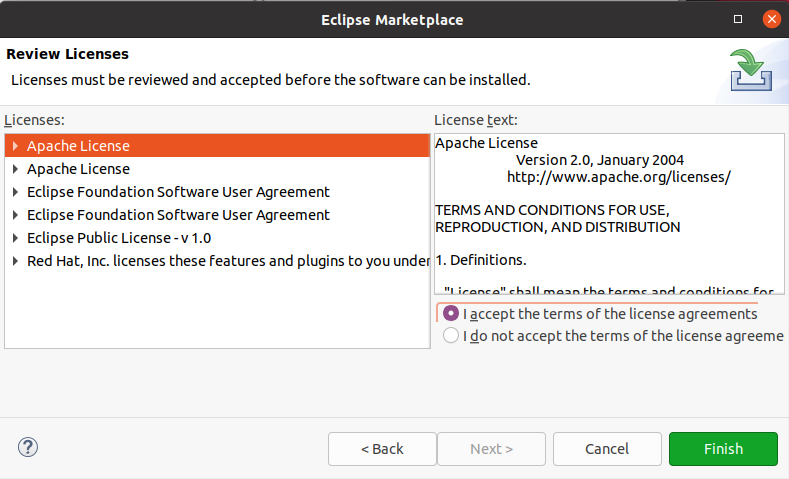The width and height of the screenshot is (789, 479).
Task: Close the Eclipse Marketplace dialog
Action: pyautogui.click(x=770, y=19)
